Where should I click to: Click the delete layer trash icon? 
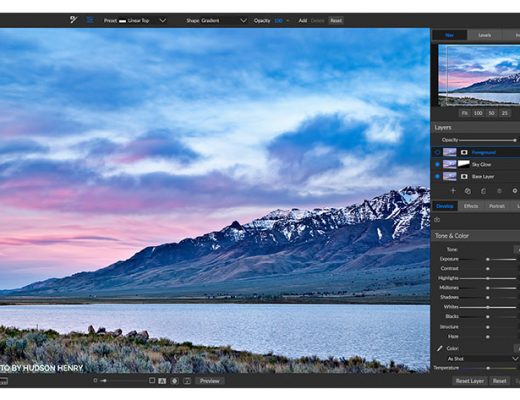[x=499, y=191]
